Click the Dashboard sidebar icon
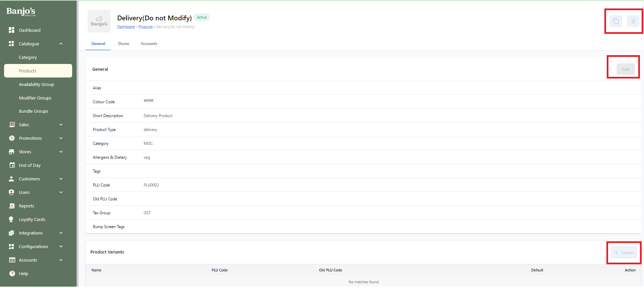 point(12,30)
